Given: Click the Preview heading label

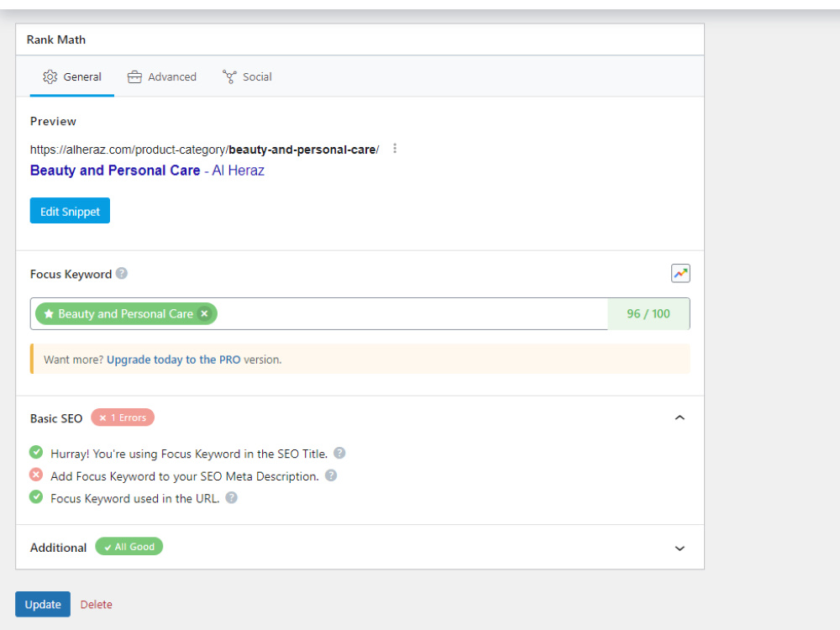Looking at the screenshot, I should point(53,121).
